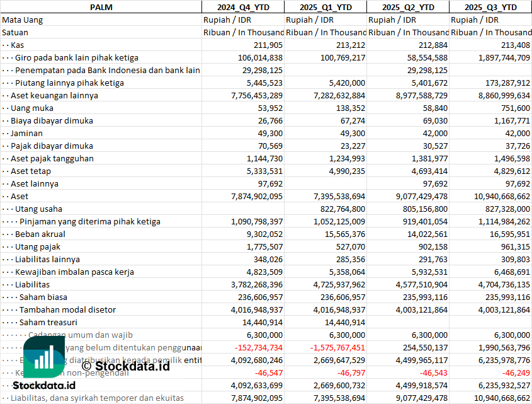532x404 pixels.
Task: Click Utang usaha value 822,764,800
Action: click(342, 209)
